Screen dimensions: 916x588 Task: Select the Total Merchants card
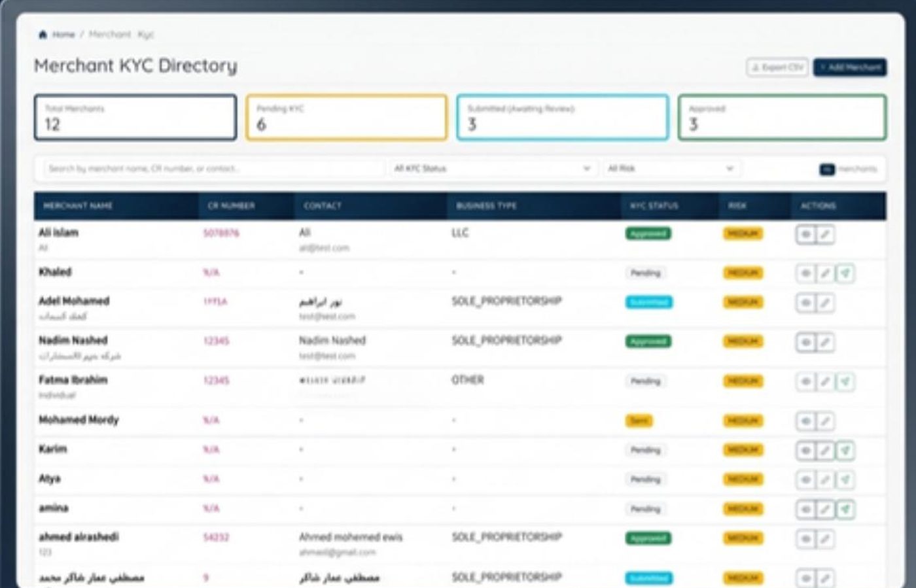pos(135,118)
